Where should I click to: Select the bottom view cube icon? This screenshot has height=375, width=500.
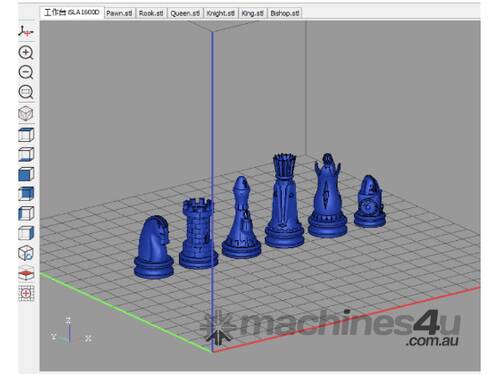pyautogui.click(x=26, y=154)
